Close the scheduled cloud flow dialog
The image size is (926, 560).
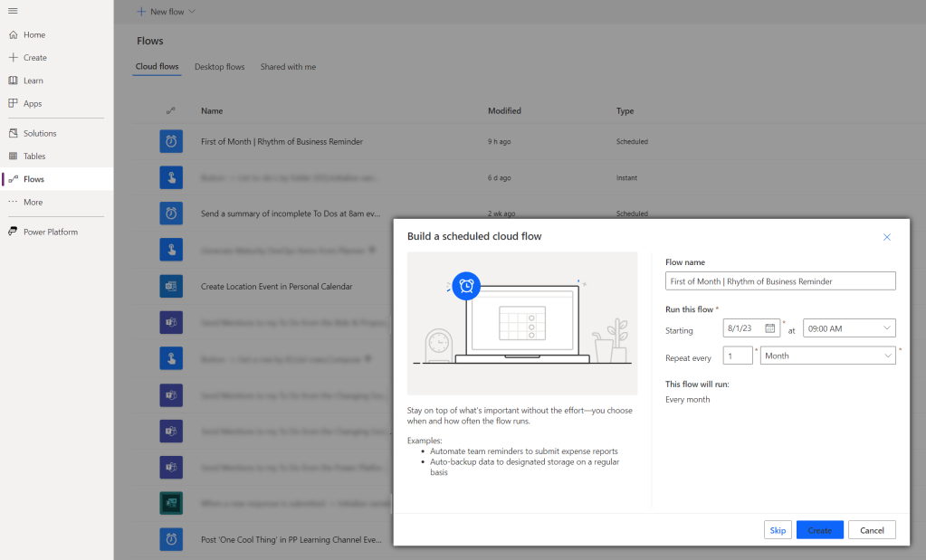pos(886,237)
